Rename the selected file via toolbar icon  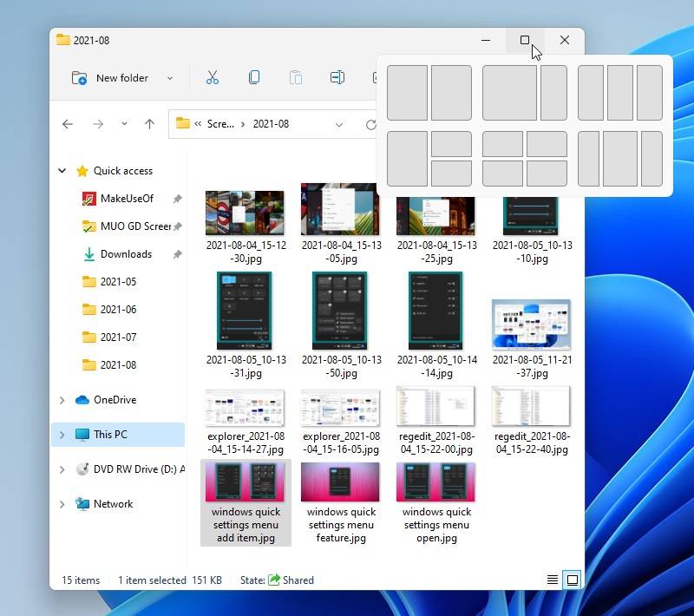[337, 77]
